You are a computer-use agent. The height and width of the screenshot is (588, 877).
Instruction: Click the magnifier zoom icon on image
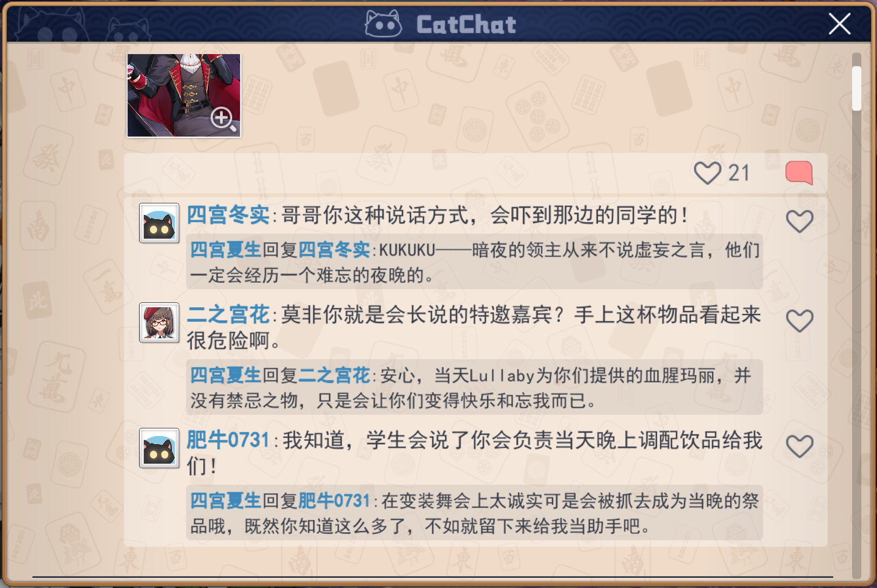click(x=223, y=119)
